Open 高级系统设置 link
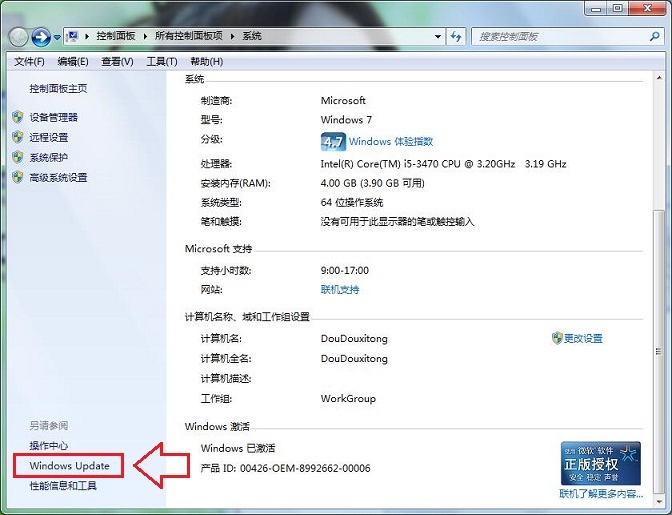The height and width of the screenshot is (515, 672). point(58,177)
